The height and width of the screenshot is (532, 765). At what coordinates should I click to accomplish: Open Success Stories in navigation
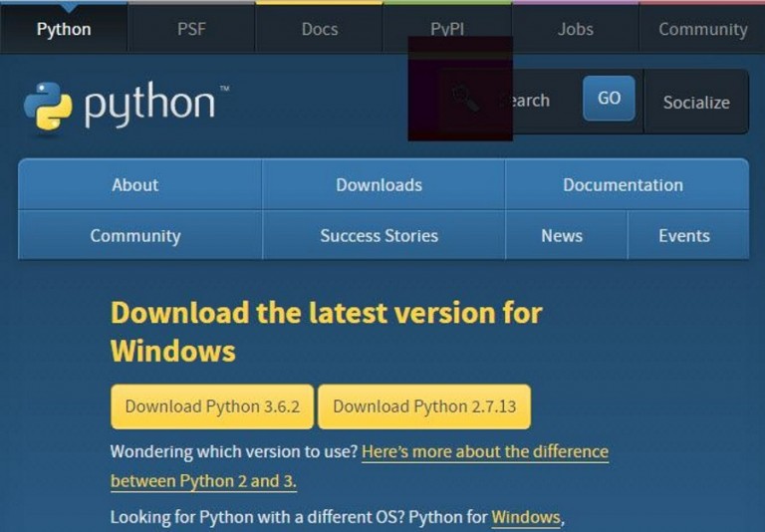pyautogui.click(x=379, y=236)
